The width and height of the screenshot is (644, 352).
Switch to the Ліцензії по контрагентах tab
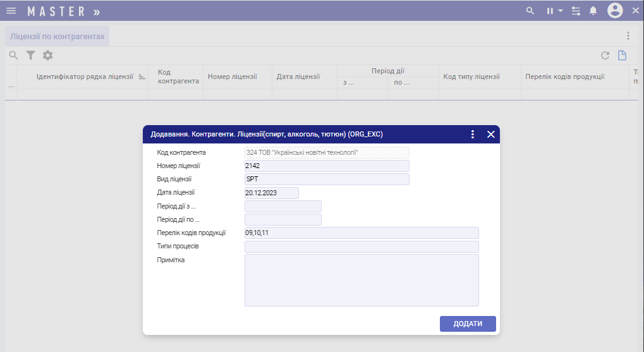pyautogui.click(x=58, y=37)
